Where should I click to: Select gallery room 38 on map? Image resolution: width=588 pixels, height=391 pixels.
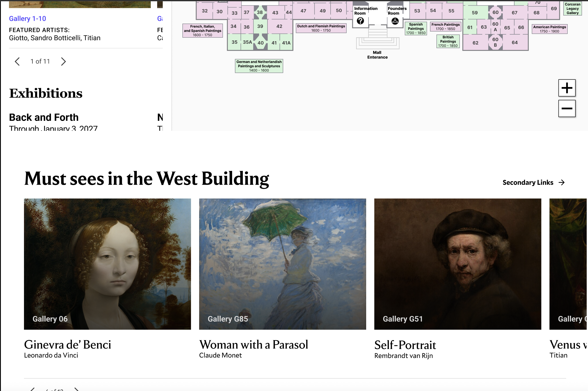tap(260, 12)
